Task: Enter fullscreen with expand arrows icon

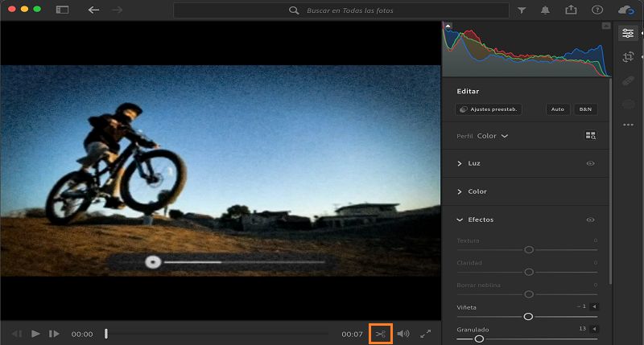Action: (426, 334)
